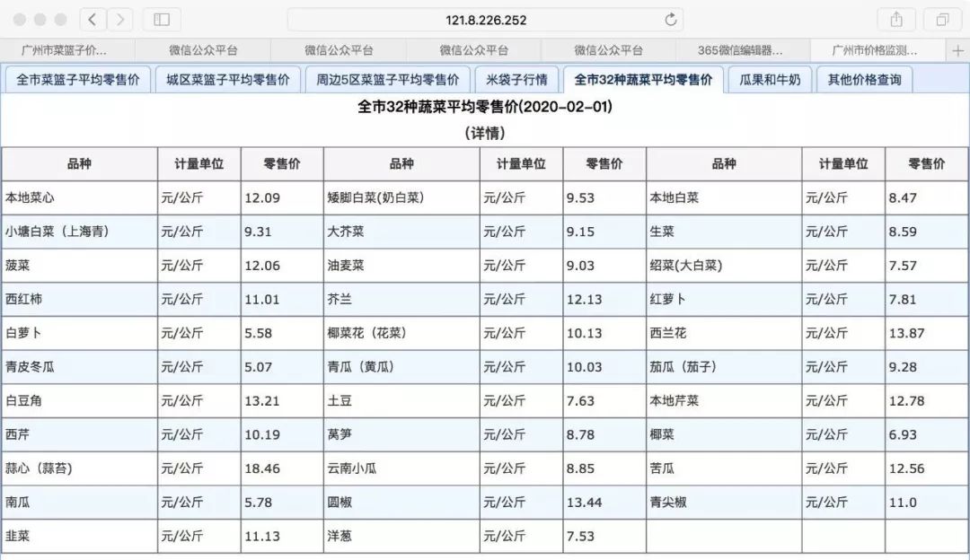
Task: Open the 其他价格查询 tab
Action: coord(864,80)
